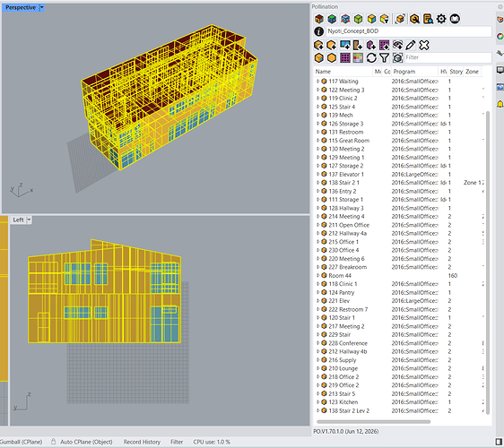This screenshot has height=448, width=504.
Task: Click the second orange cube-with-plus icon
Action: pyautogui.click(x=332, y=45)
